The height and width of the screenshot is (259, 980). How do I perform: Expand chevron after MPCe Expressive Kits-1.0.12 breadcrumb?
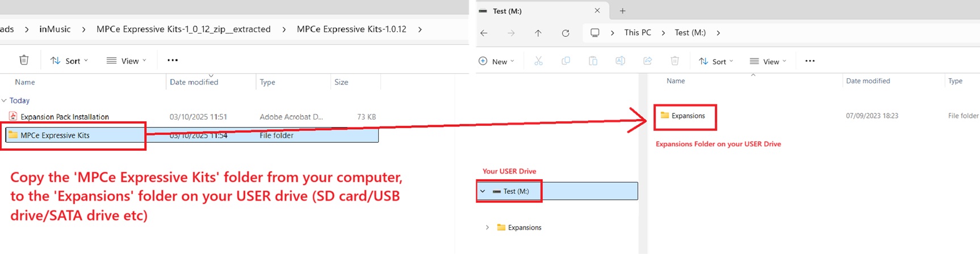click(x=420, y=29)
